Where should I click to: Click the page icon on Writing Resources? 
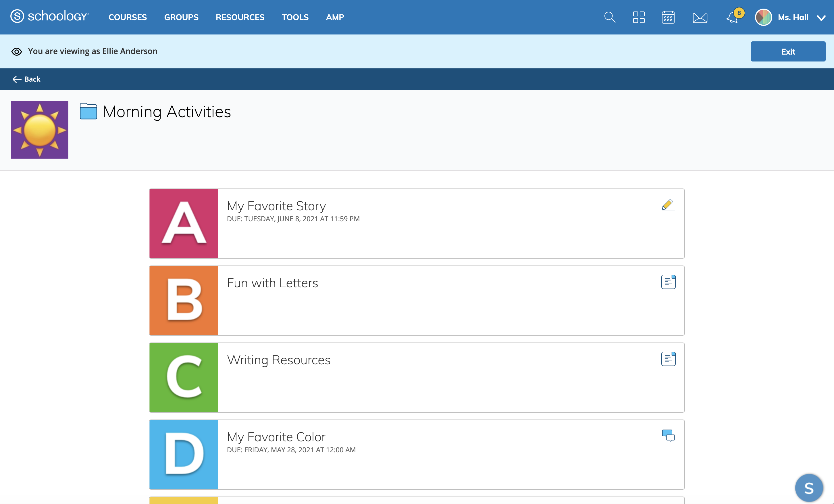click(668, 359)
